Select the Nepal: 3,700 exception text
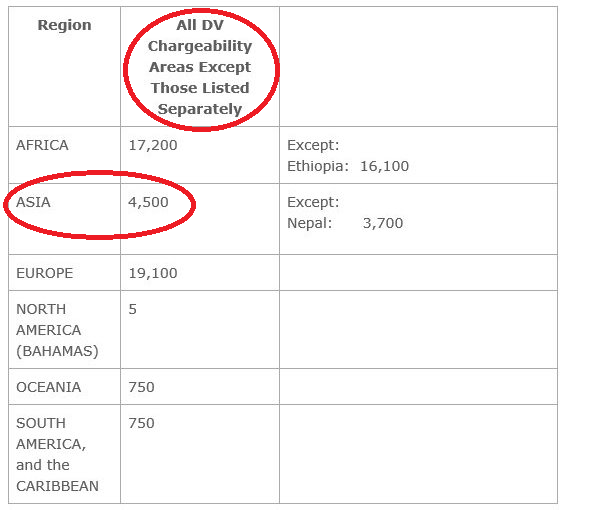614x510 pixels. point(345,223)
